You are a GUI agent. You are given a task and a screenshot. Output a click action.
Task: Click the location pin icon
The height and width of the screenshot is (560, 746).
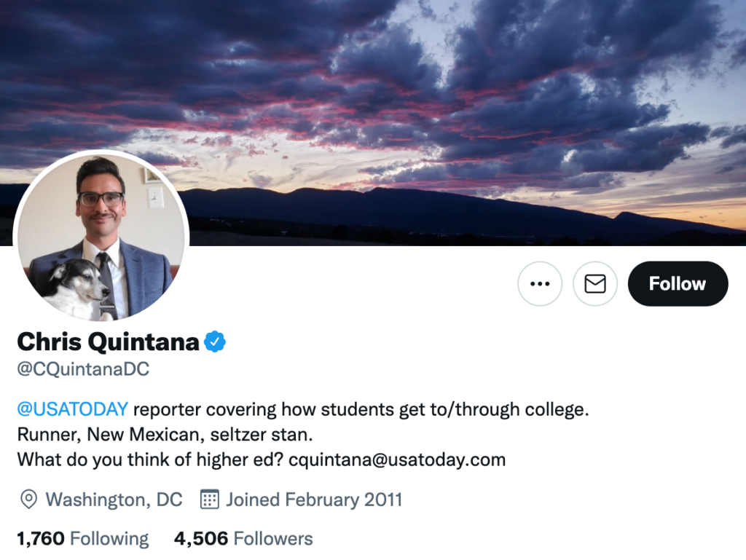tap(28, 500)
